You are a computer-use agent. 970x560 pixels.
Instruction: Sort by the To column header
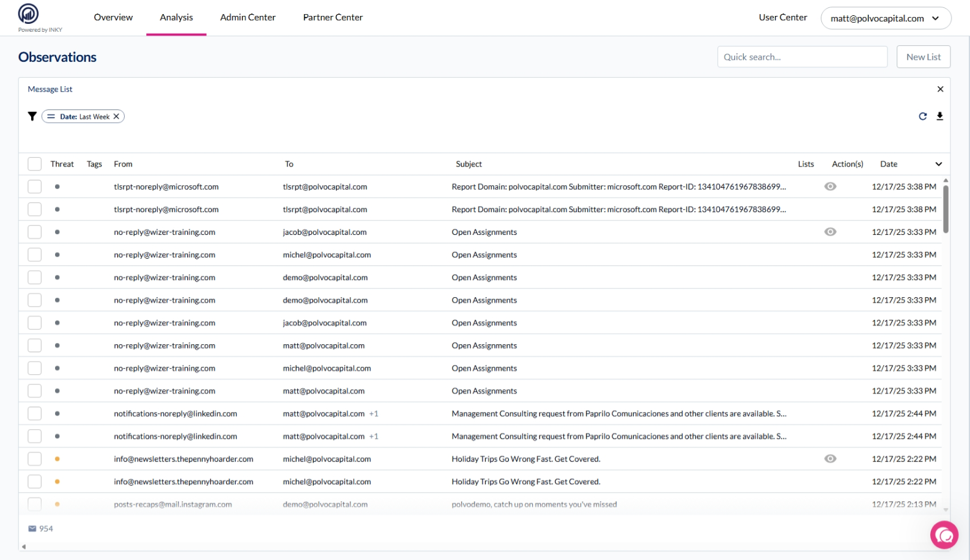click(289, 164)
